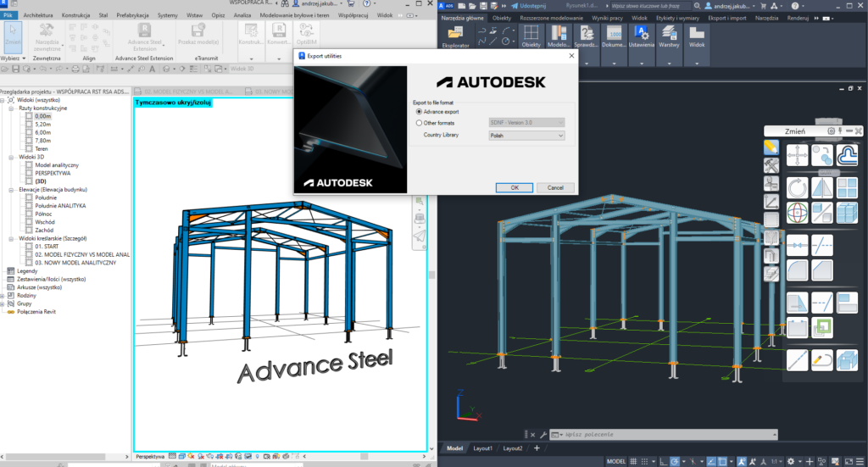This screenshot has height=467, width=868.
Task: Select the array grid tool in Zmień palette
Action: pyautogui.click(x=847, y=187)
